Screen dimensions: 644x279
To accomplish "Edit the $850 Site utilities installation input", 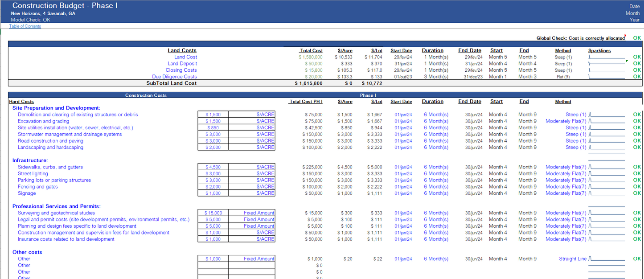I will click(213, 128).
